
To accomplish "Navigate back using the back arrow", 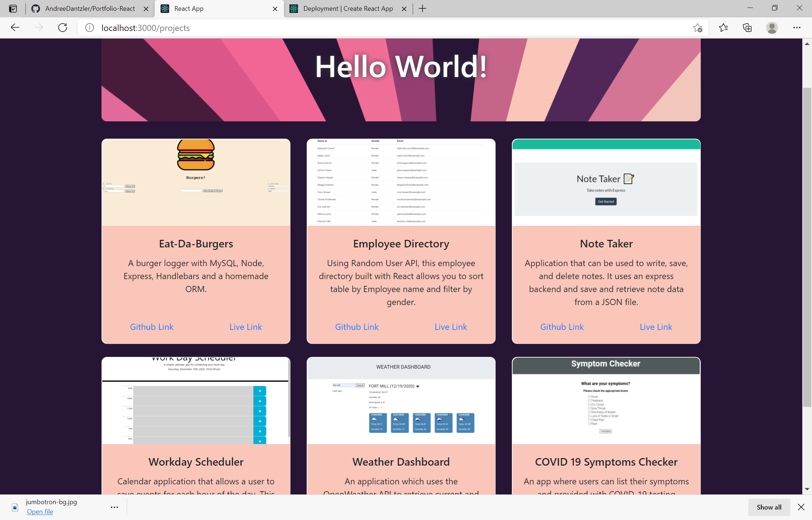I will click(x=15, y=27).
